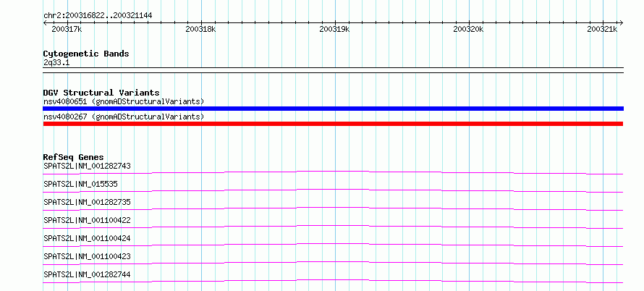644x291 pixels.
Task: Click the 200318k ruler tick label
Action: pyautogui.click(x=200, y=29)
